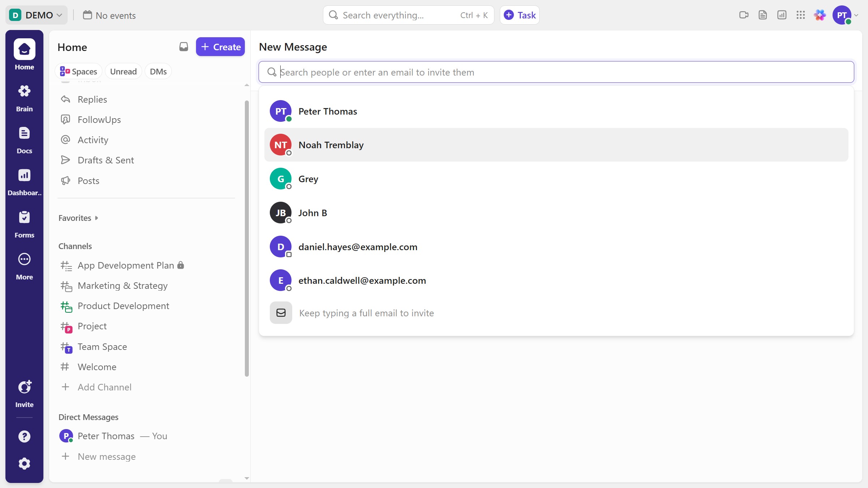Expand the DEMO workspace dropdown

36,15
